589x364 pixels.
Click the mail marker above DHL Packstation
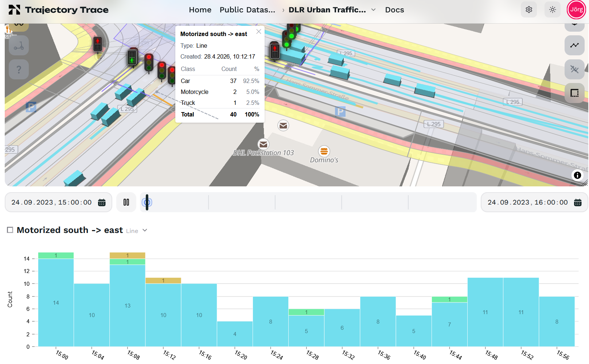pos(283,126)
